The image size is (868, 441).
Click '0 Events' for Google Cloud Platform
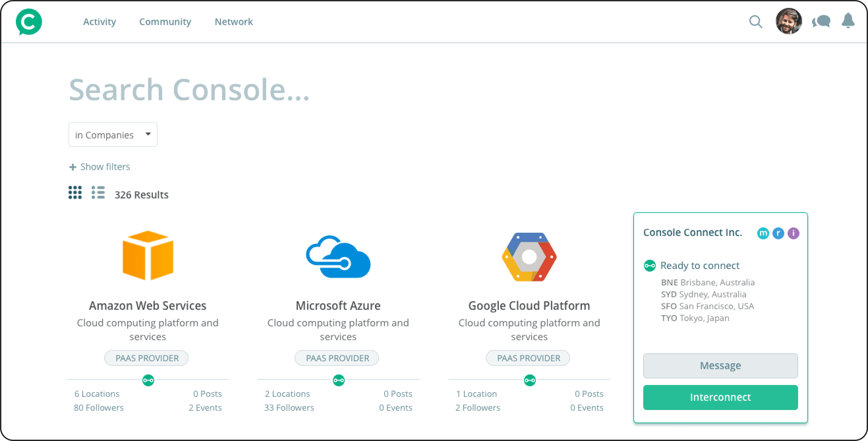pos(587,408)
